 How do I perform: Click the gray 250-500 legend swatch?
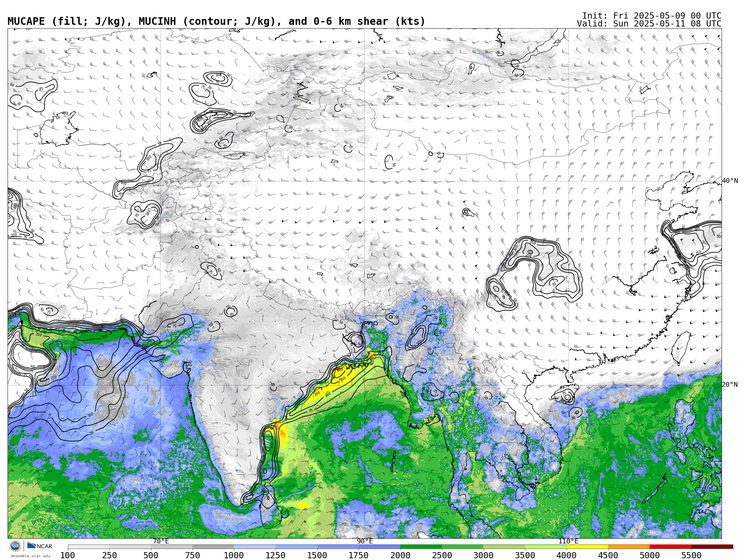130,547
